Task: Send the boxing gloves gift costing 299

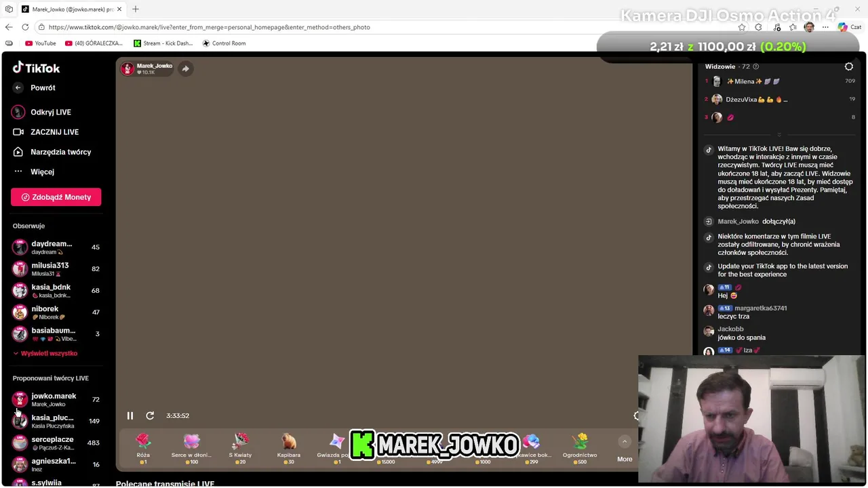Action: coord(532,449)
